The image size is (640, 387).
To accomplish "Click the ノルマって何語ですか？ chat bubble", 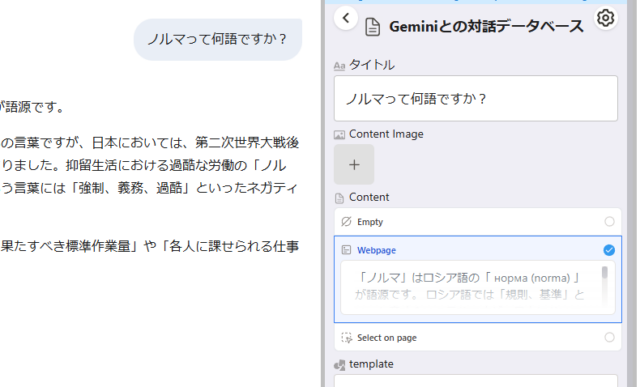I will [218, 40].
